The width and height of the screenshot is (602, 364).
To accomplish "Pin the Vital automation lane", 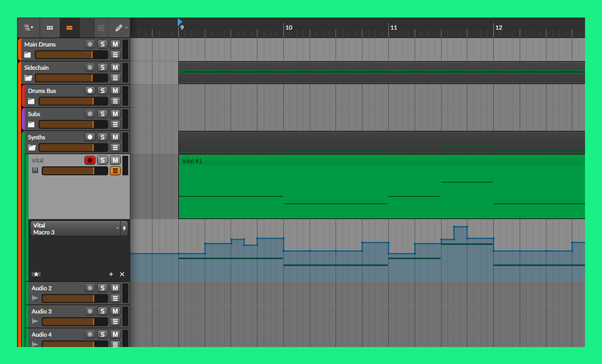I will (124, 228).
